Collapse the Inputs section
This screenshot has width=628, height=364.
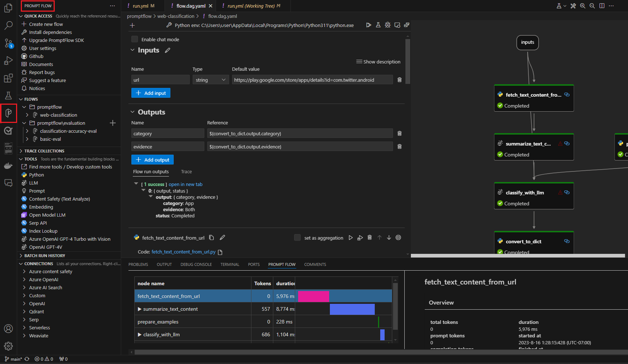132,50
